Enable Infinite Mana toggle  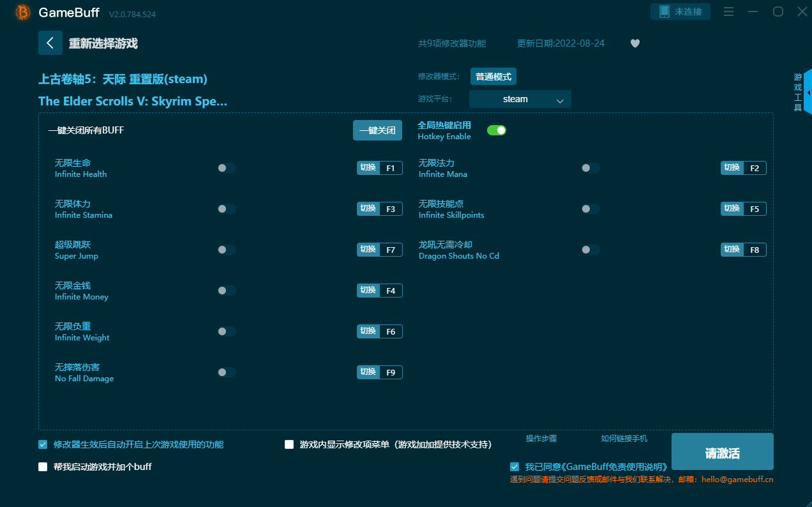tap(590, 168)
